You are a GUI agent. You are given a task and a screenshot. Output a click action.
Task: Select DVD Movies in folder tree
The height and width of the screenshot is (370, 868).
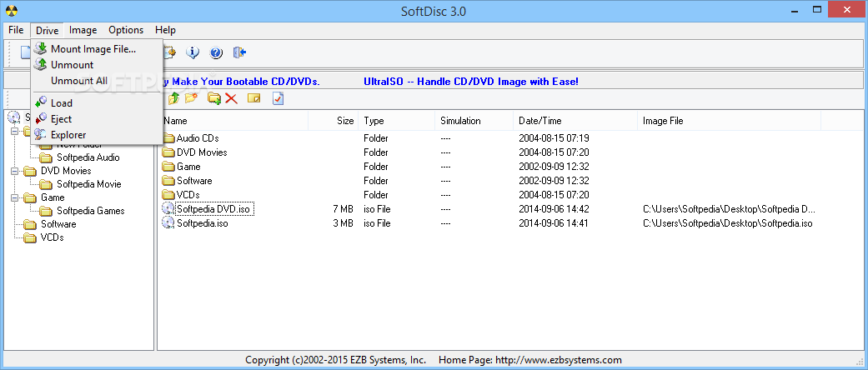(x=66, y=170)
